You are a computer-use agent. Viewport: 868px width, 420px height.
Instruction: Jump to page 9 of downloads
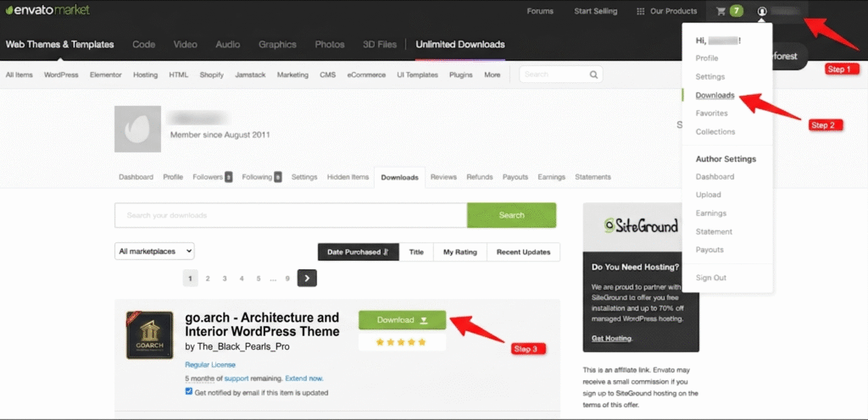(287, 279)
